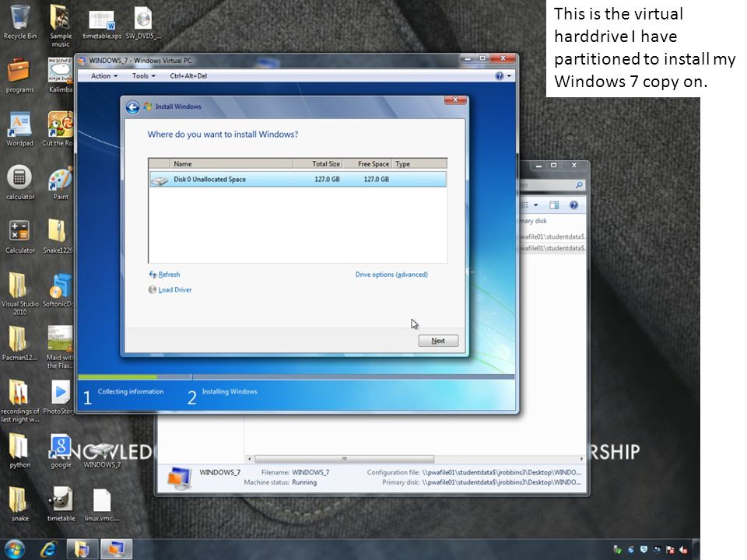Viewport: 747px width, 560px height.
Task: Click the horizontal scrollbar in the background window
Action: pos(344,459)
